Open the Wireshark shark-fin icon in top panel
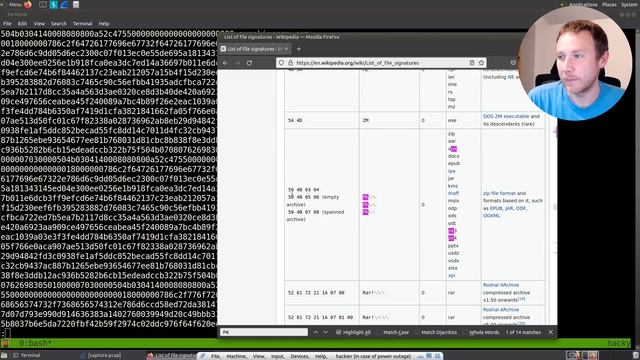640x360 pixels. pyautogui.click(x=64, y=4)
